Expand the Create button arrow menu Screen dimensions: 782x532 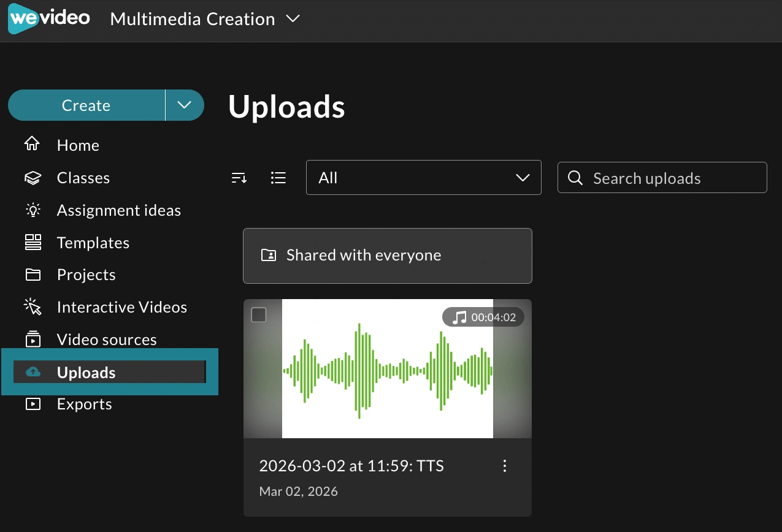[x=185, y=105]
